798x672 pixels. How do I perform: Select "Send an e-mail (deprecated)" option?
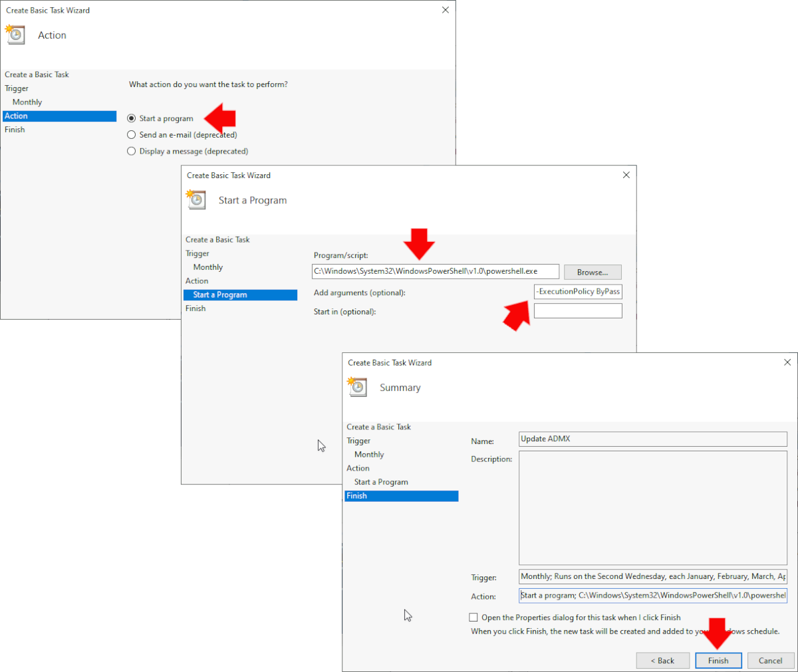click(131, 134)
